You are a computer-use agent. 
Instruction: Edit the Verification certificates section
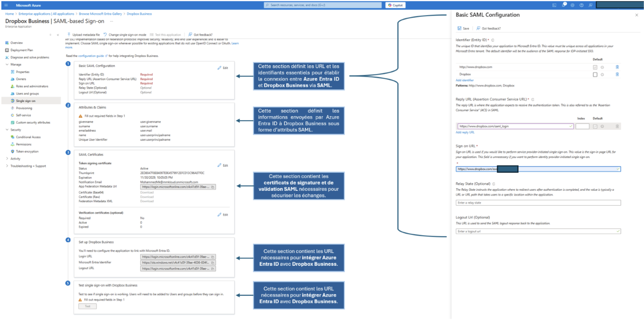click(223, 215)
